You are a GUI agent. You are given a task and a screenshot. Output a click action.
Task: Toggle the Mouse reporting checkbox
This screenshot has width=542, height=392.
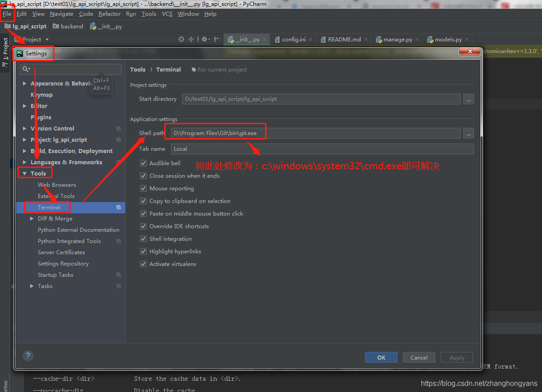point(143,189)
